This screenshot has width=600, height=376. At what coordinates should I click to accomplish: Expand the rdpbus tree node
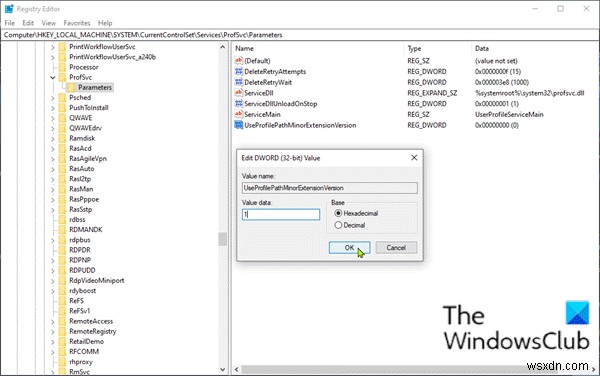point(52,240)
